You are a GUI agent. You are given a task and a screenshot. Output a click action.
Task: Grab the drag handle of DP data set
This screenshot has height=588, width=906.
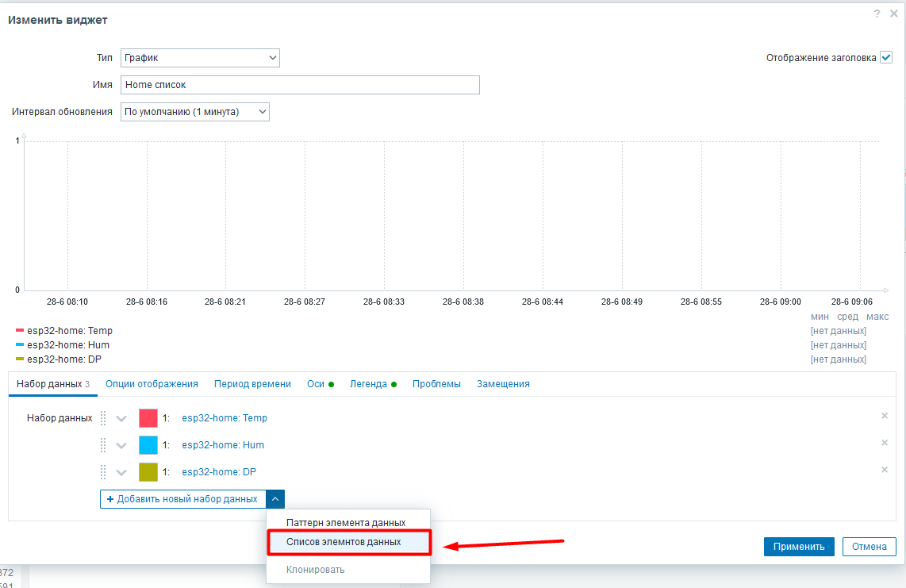[103, 472]
